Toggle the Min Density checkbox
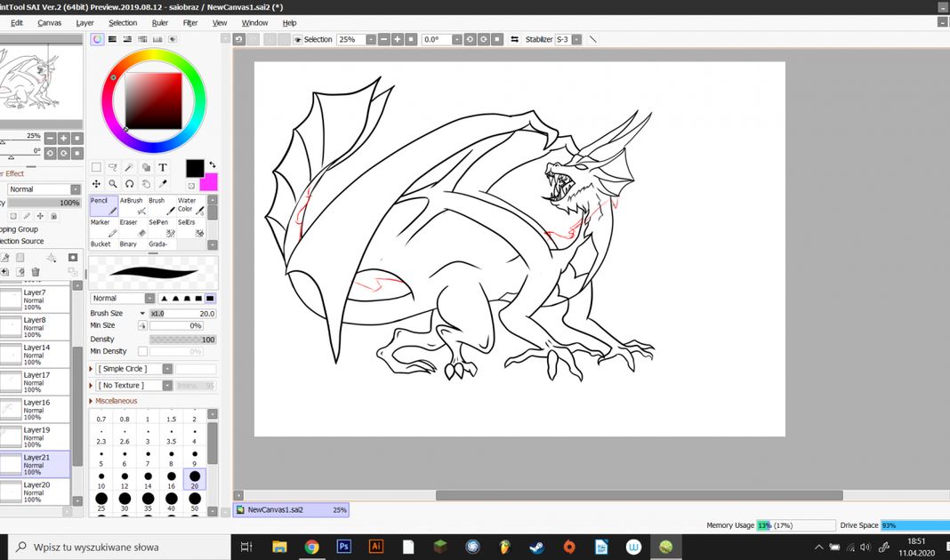 [142, 352]
